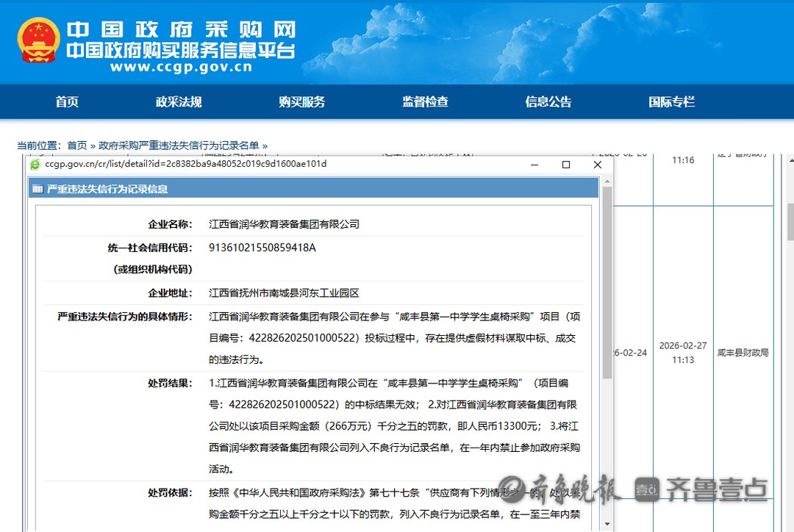The width and height of the screenshot is (794, 532).
Task: Close the popup detail window
Action: click(x=597, y=165)
